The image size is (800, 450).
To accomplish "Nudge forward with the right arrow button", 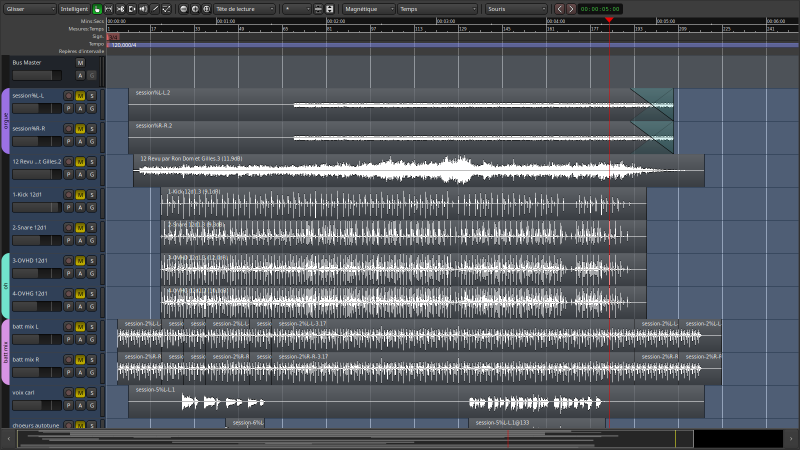I will 571,9.
